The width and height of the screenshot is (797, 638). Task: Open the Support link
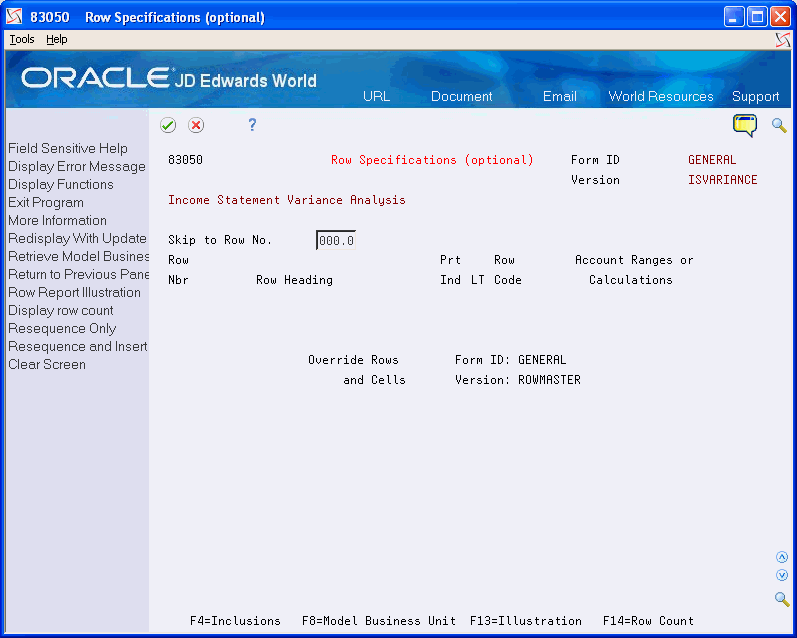755,96
